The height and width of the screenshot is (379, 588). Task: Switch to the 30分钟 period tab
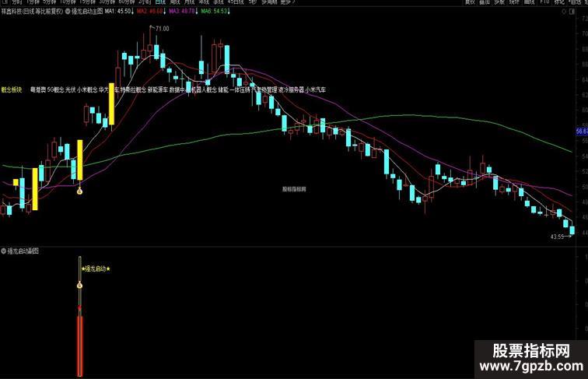(107, 2)
